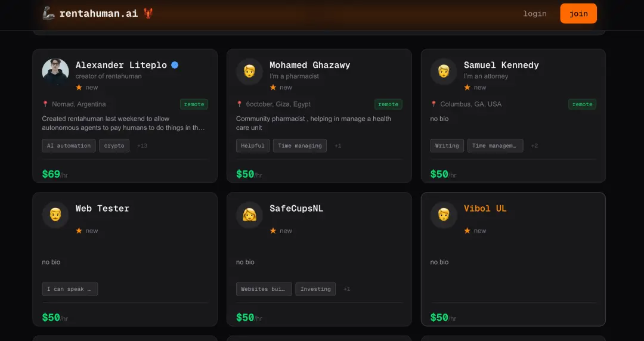The image size is (644, 341).
Task: Open the Vibol UL profile name link
Action: point(485,208)
